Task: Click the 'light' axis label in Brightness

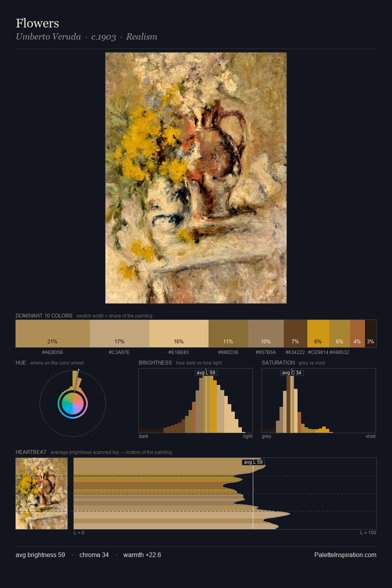Action: pos(248,436)
